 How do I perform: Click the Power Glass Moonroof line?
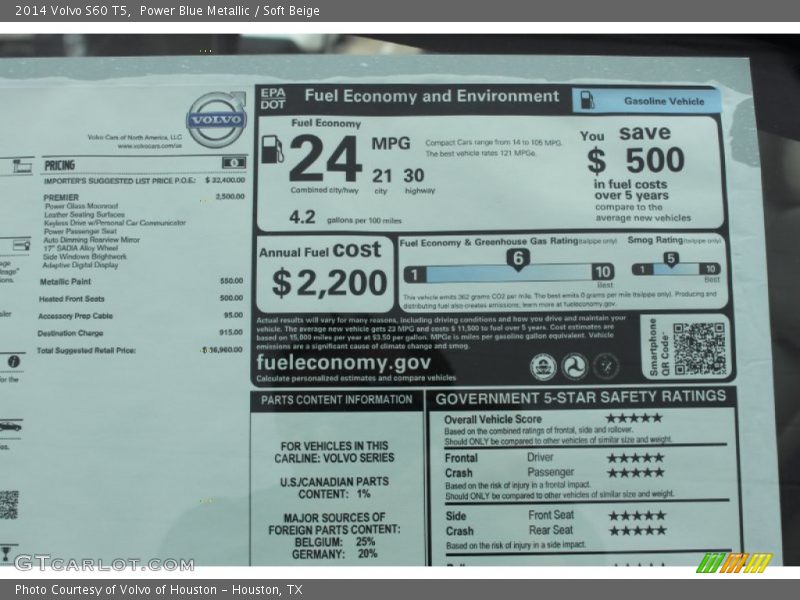(81, 206)
